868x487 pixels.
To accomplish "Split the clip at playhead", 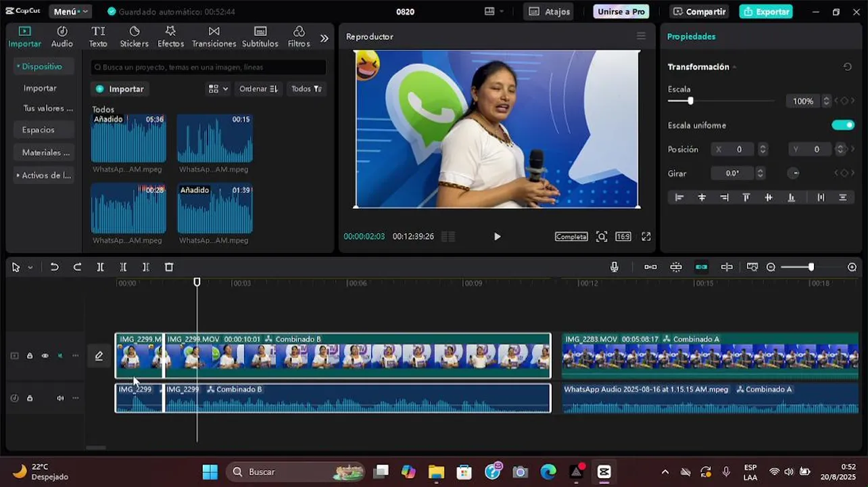I will [100, 267].
